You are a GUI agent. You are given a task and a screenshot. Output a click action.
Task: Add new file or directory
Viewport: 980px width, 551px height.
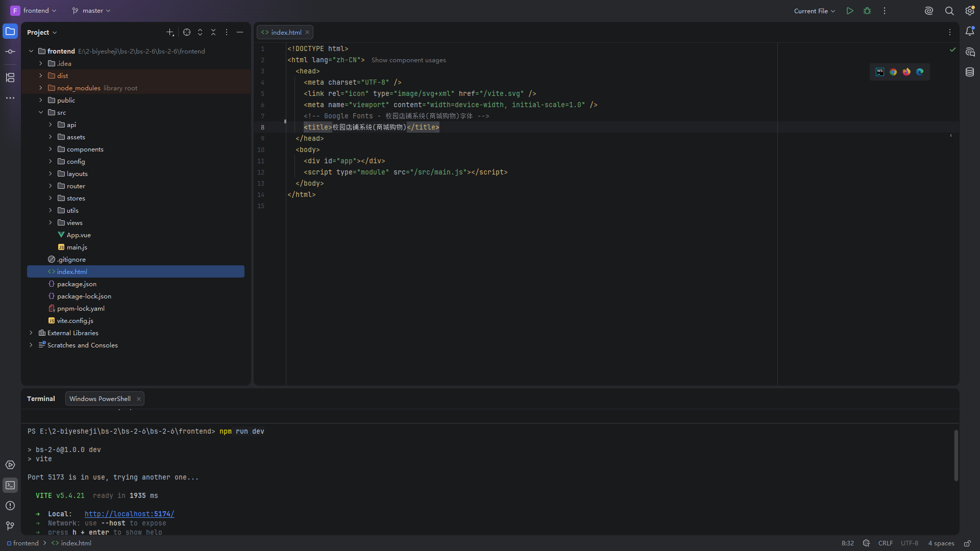[x=170, y=32]
